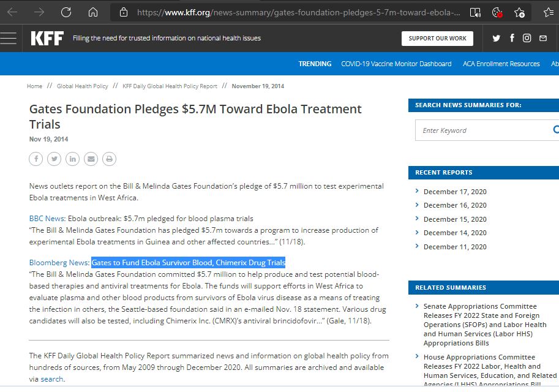
Task: Click the search magnifier in news summaries box
Action: pyautogui.click(x=555, y=130)
